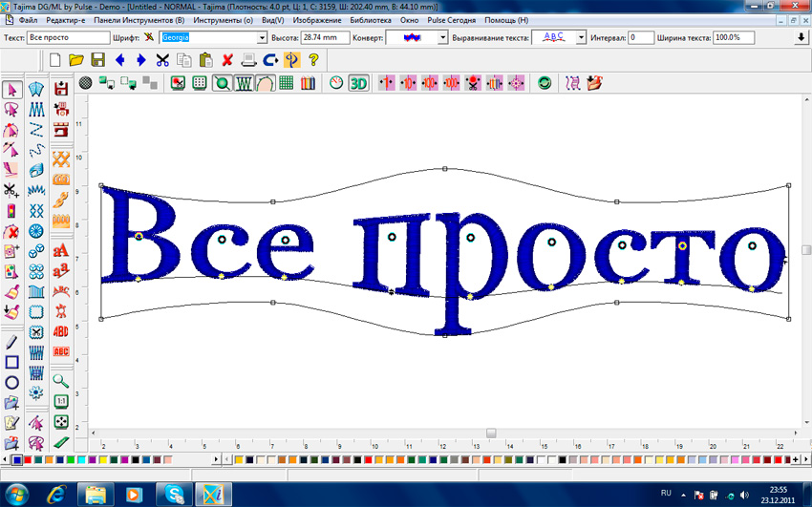812x507 pixels.
Task: Click the scissors Cut icon
Action: [162, 59]
